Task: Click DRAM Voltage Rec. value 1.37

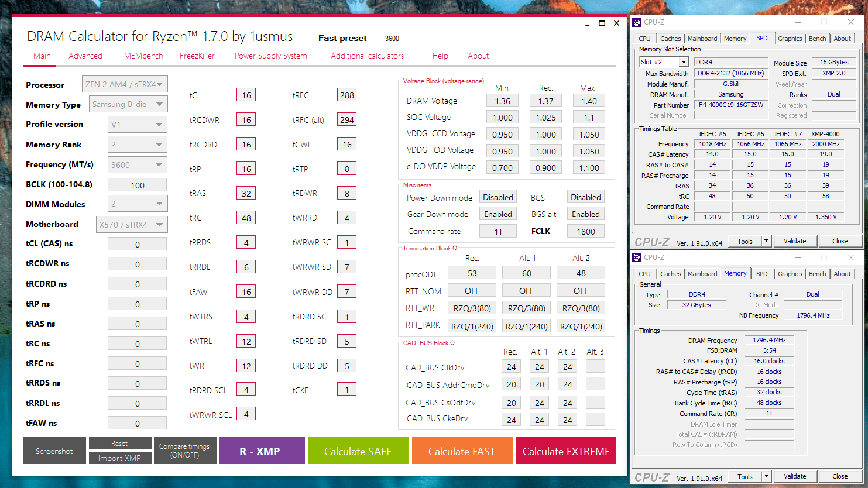Action: [546, 101]
